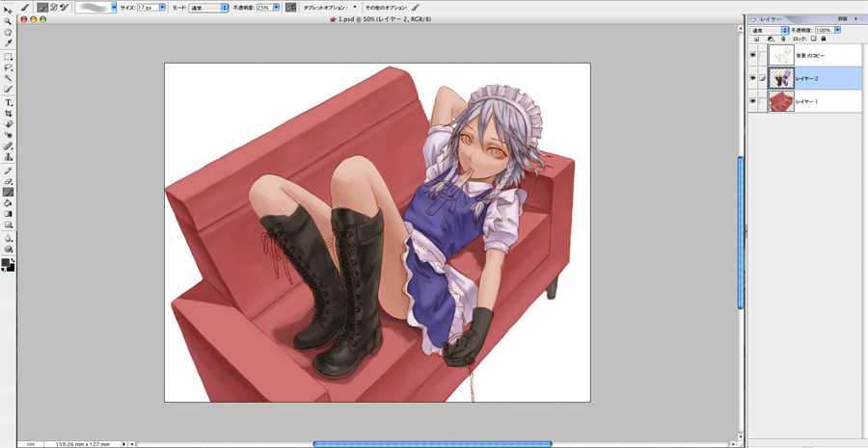
Task: Reset to default colors mini icon
Action: [x=3, y=270]
